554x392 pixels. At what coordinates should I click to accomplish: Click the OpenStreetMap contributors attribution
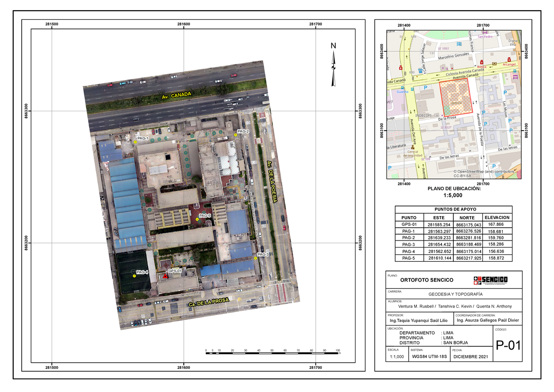[484, 171]
